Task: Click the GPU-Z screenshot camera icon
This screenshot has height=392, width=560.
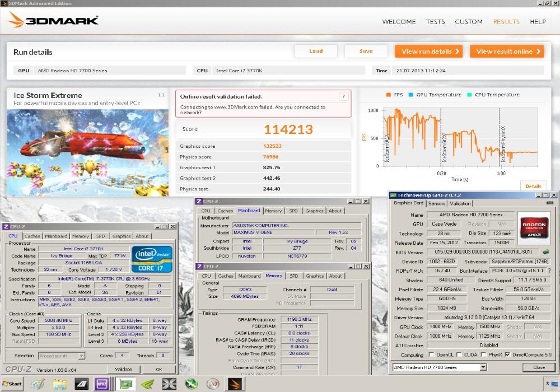Action: coord(550,203)
